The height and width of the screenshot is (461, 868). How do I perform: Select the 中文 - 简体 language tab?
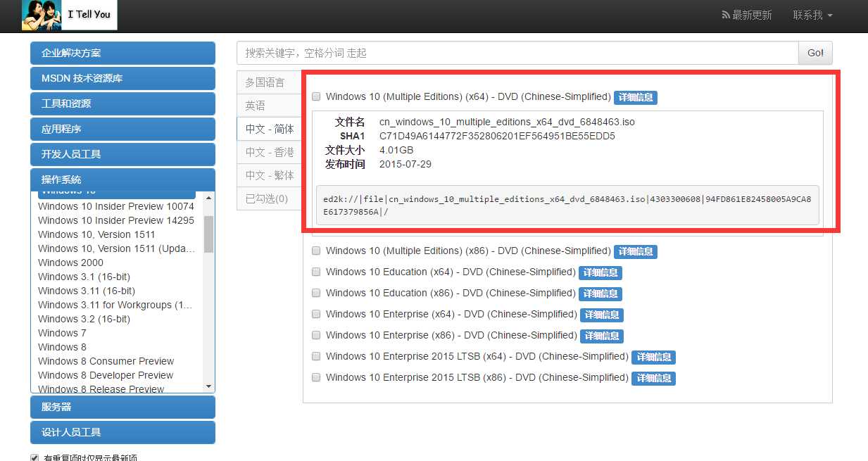tap(270, 129)
